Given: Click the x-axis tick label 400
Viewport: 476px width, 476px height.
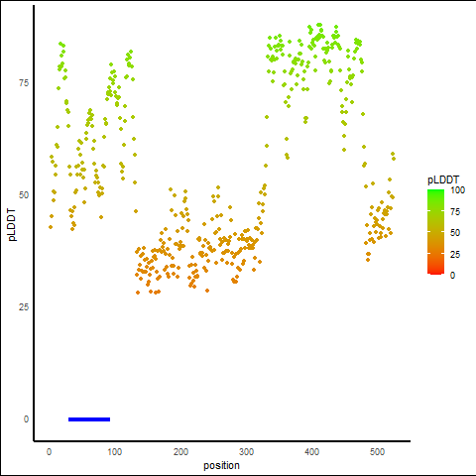Looking at the screenshot, I should coord(311,452).
